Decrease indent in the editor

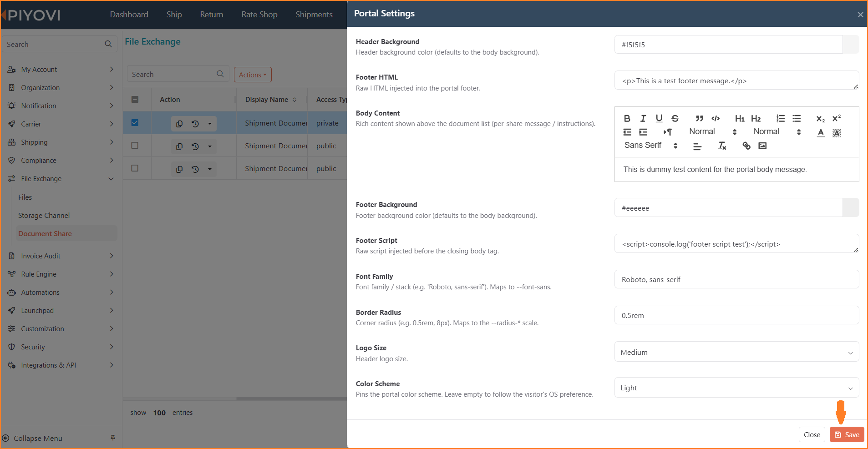pos(627,132)
